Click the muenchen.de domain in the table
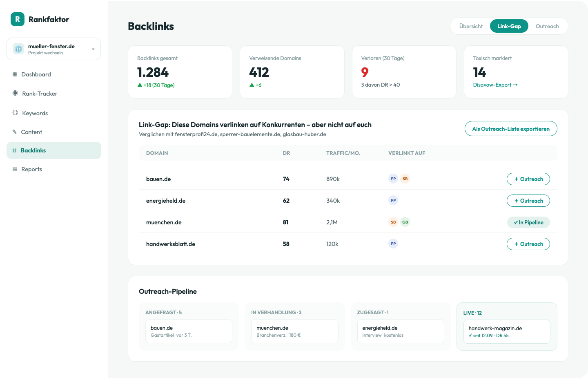 164,222
